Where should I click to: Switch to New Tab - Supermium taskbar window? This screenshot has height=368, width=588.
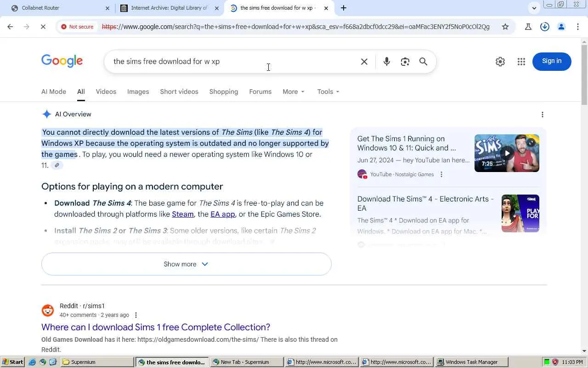click(246, 362)
